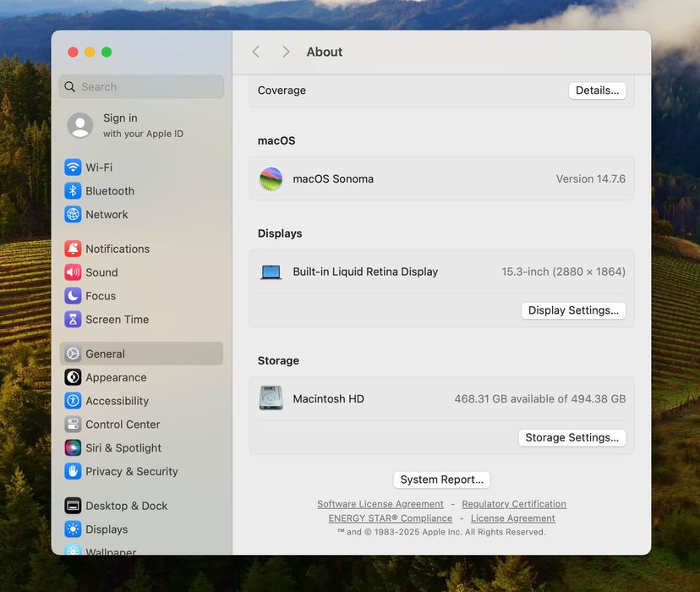Open Coverage Details button
700x592 pixels.
coord(597,90)
